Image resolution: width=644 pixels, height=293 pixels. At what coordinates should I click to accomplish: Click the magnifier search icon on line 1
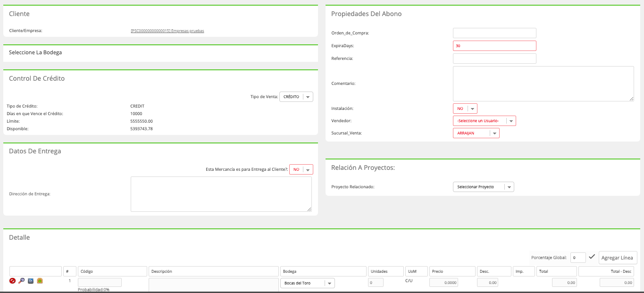(x=21, y=281)
